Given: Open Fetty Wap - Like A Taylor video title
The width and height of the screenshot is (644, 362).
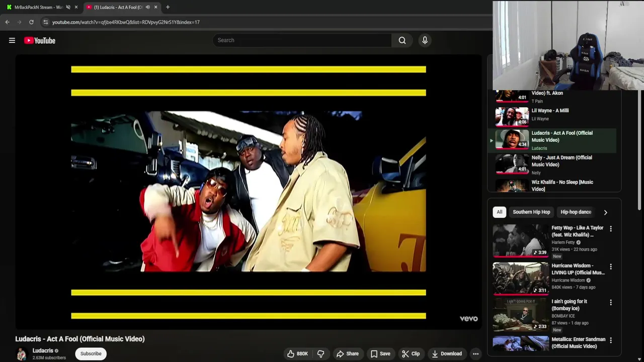Looking at the screenshot, I should [x=577, y=231].
